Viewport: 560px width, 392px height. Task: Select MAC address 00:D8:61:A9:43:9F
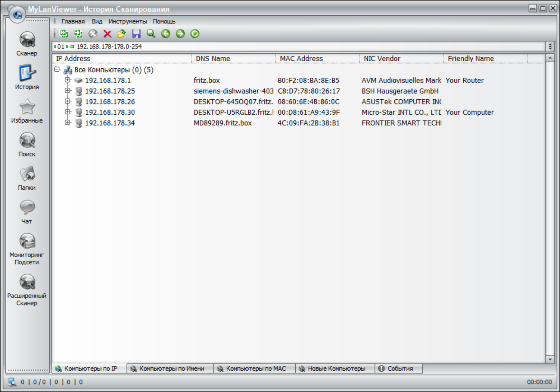point(309,112)
